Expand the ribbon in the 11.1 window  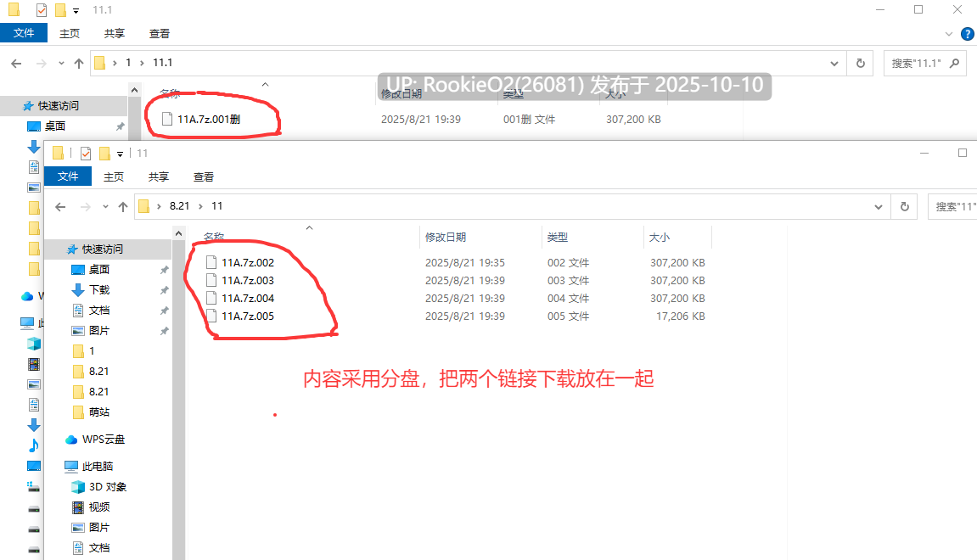(x=949, y=34)
